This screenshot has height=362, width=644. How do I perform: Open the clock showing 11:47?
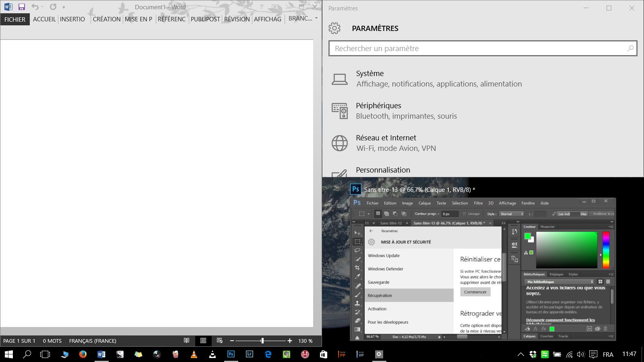(x=629, y=354)
